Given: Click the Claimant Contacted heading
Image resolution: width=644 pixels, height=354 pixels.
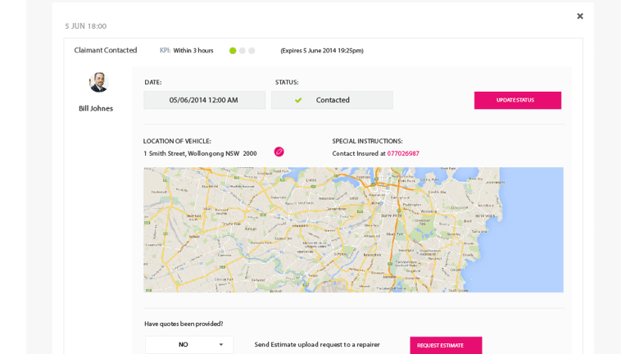Looking at the screenshot, I should (x=106, y=50).
